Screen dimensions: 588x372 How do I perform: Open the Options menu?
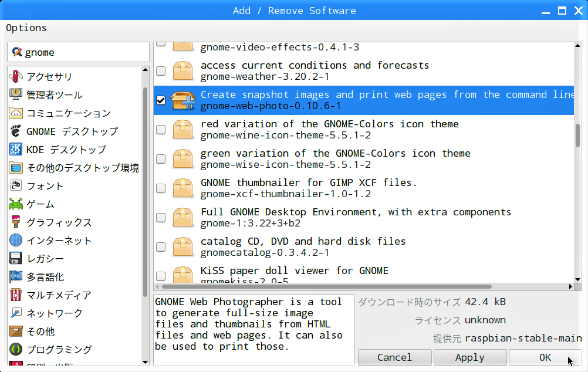[x=26, y=28]
